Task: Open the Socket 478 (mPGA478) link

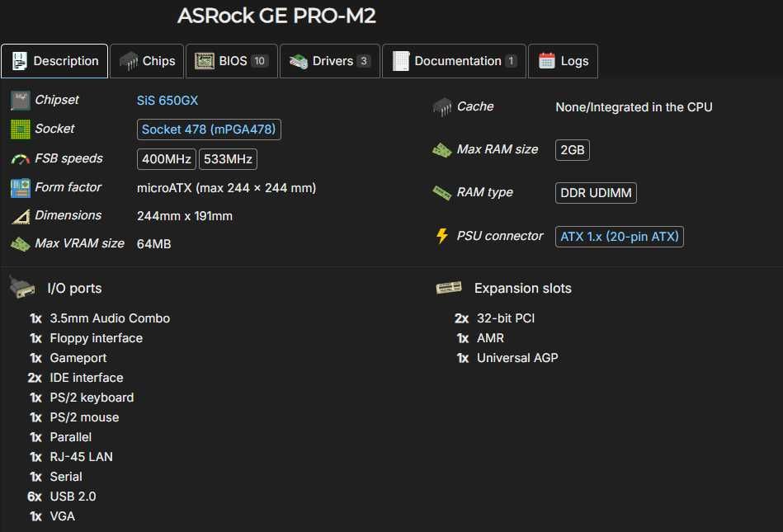Action: [209, 129]
